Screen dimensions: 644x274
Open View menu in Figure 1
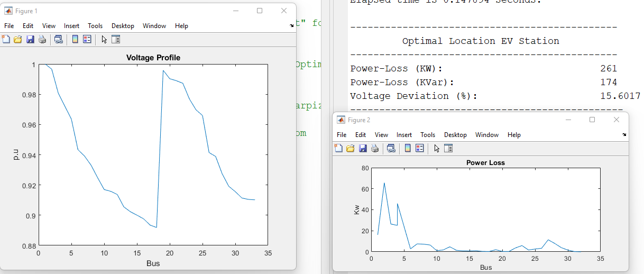(x=49, y=26)
